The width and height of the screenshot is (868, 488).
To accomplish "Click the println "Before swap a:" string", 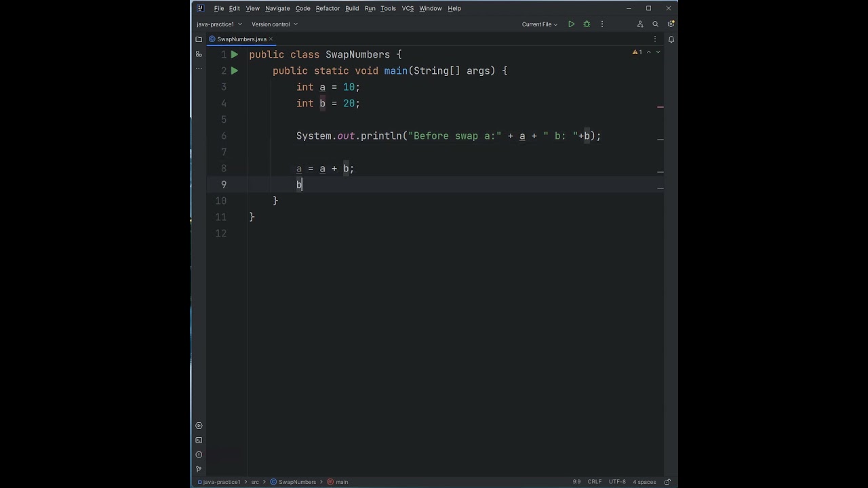I will [x=455, y=136].
